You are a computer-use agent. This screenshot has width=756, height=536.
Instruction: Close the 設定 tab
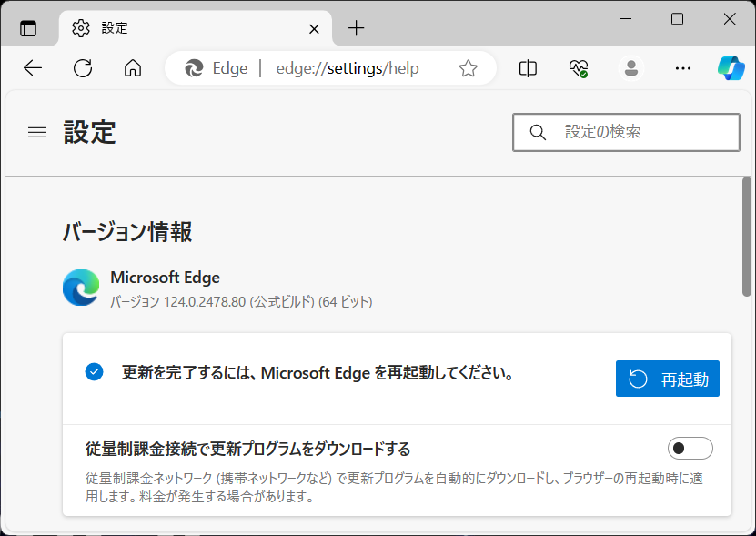[313, 28]
